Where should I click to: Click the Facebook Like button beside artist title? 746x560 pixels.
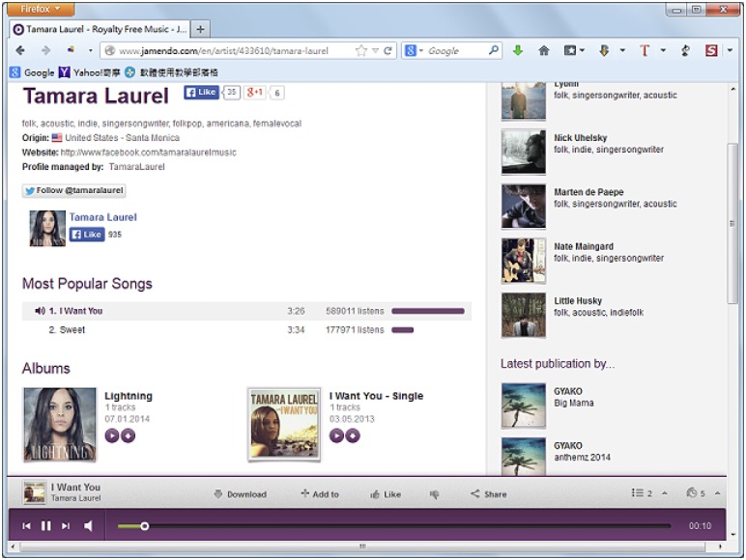point(201,93)
